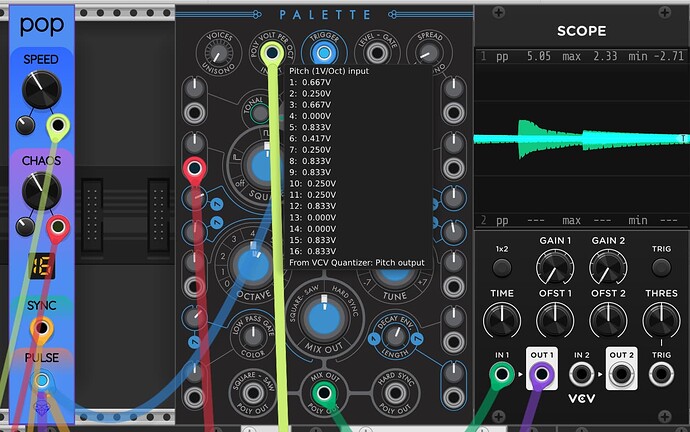Screen dimensions: 690x432
Task: Click the Scope GAIN 2 knob
Action: (608, 267)
